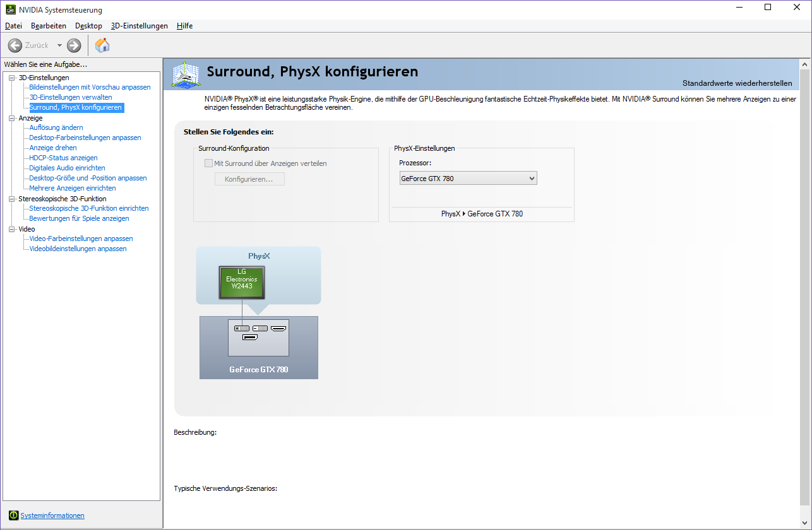This screenshot has height=530, width=812.
Task: Open Bewertungen für Spiele anzeigen
Action: (79, 218)
